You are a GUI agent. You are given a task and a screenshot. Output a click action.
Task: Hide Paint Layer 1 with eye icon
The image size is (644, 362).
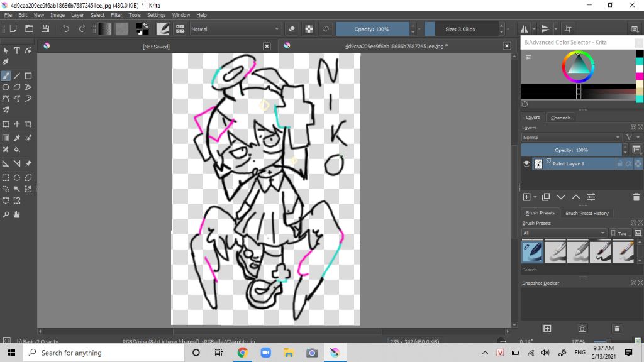coord(526,164)
